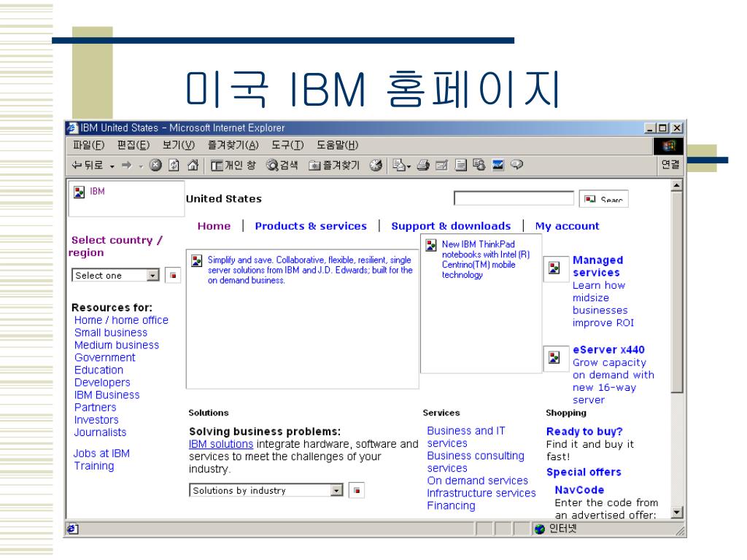Viewport: 747px width, 560px height.
Task: Open the On demand services link
Action: pos(477,481)
